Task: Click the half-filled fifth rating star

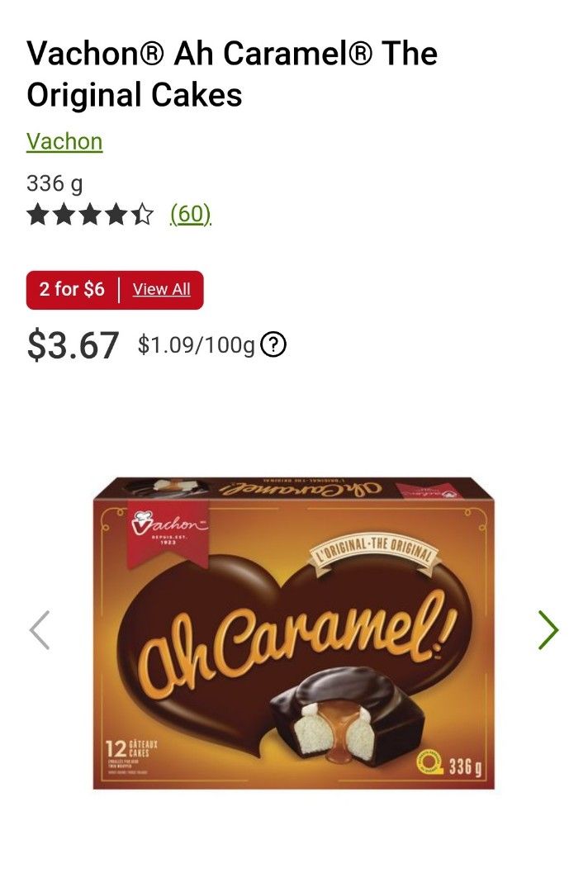Action: (142, 215)
